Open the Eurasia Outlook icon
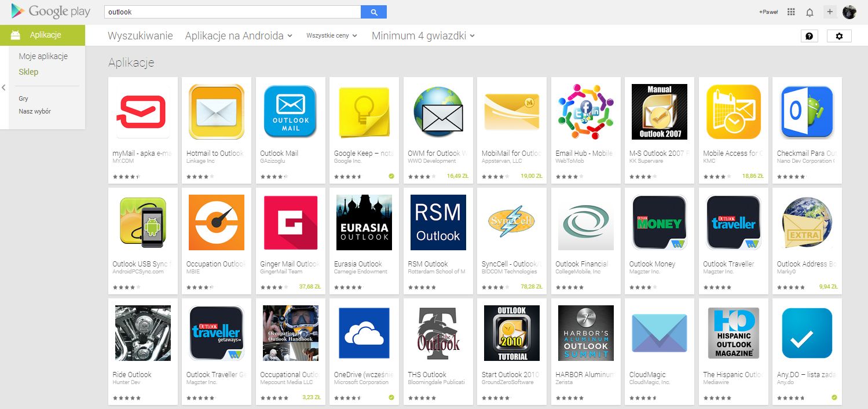The width and height of the screenshot is (868, 409). 364,222
